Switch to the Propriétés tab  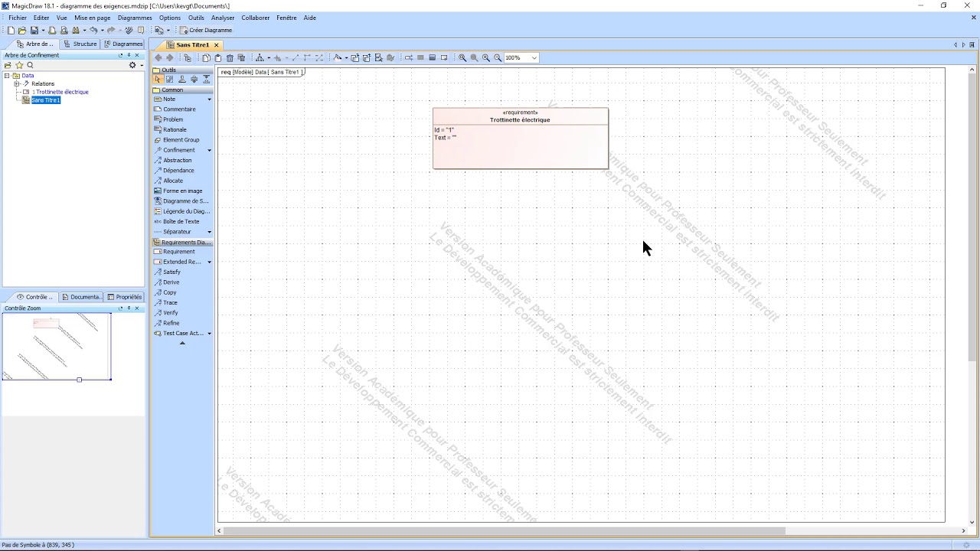tap(125, 297)
